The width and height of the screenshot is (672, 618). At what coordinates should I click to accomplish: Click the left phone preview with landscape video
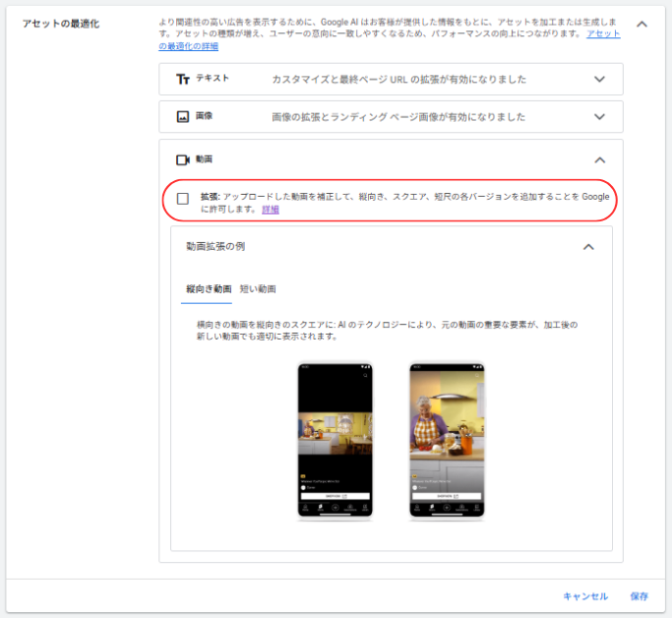pyautogui.click(x=335, y=441)
